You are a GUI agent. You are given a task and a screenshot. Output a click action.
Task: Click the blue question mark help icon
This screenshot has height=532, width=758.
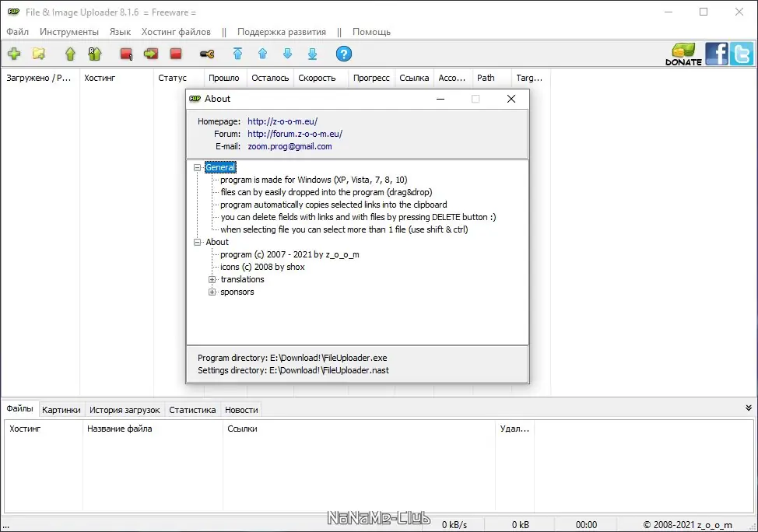pyautogui.click(x=344, y=54)
